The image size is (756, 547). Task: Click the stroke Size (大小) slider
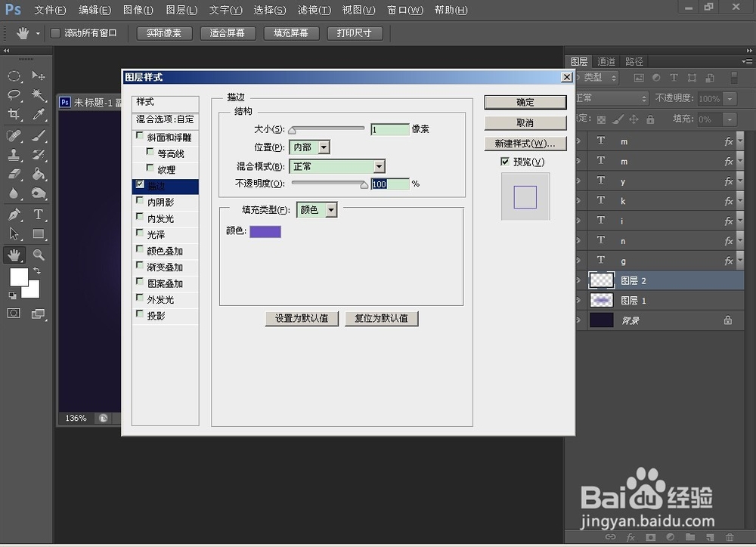click(327, 129)
